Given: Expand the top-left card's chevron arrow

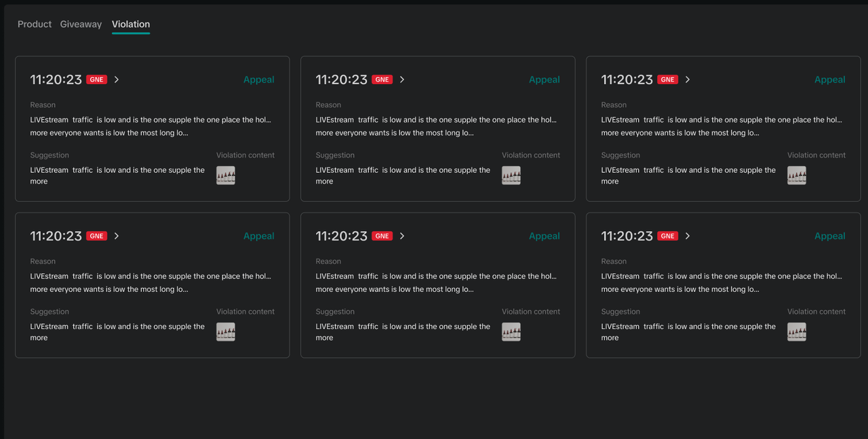Looking at the screenshot, I should 117,80.
